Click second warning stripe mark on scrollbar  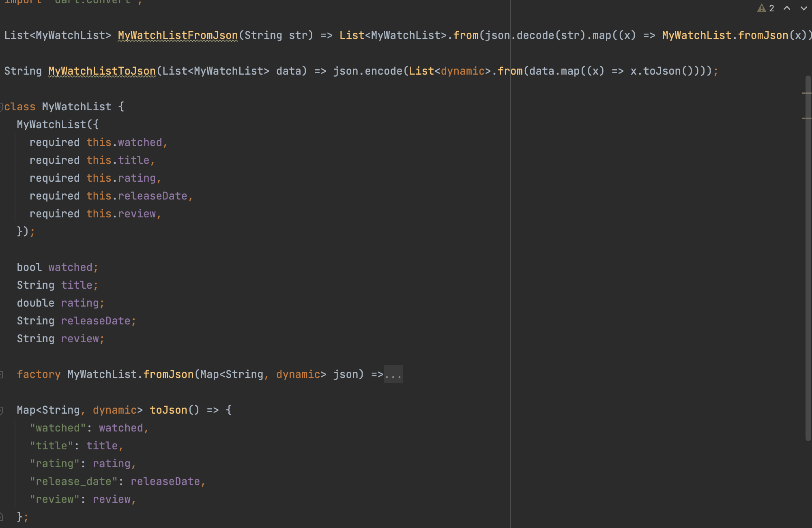point(806,118)
